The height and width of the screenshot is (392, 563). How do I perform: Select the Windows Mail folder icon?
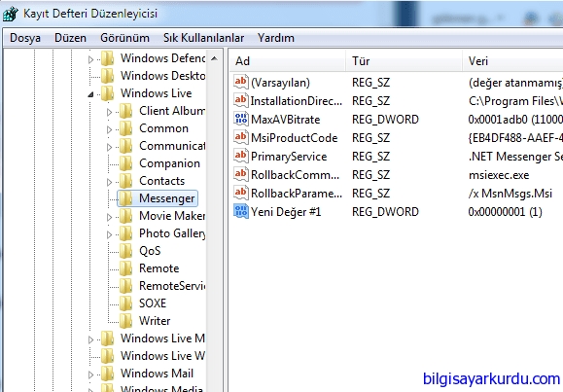pyautogui.click(x=107, y=374)
